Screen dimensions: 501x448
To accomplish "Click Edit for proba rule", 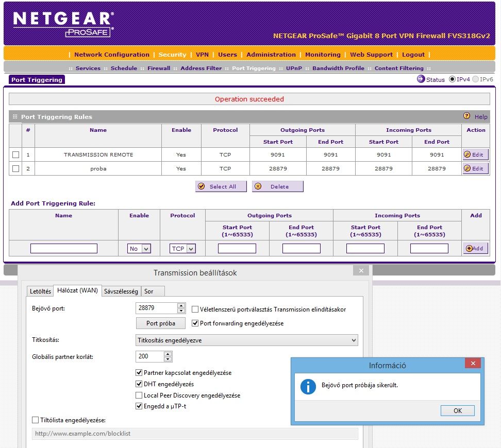I will (475, 168).
